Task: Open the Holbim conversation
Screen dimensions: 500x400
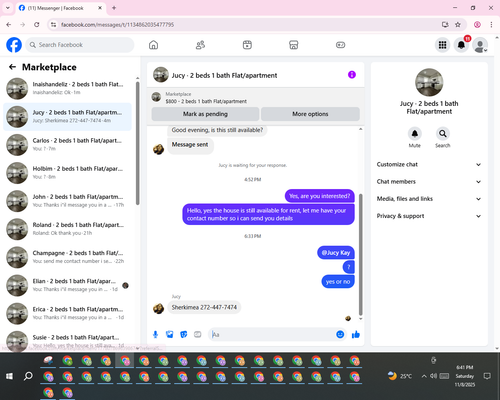Action: (68, 173)
